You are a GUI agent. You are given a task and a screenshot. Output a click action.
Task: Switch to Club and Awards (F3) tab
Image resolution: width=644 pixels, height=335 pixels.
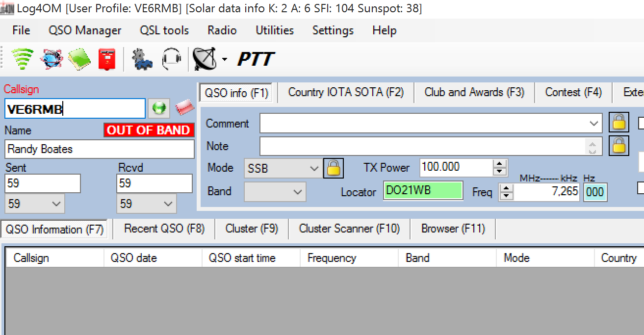point(474,92)
